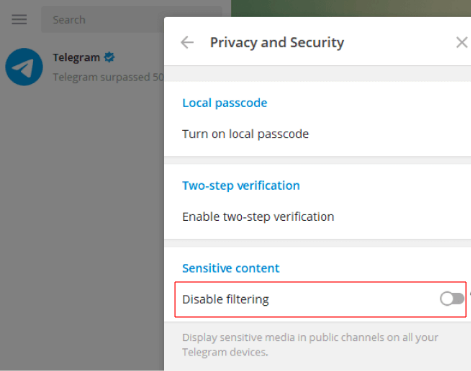471x371 pixels.
Task: Click the gray divider above Local passcode
Action: click(x=317, y=74)
